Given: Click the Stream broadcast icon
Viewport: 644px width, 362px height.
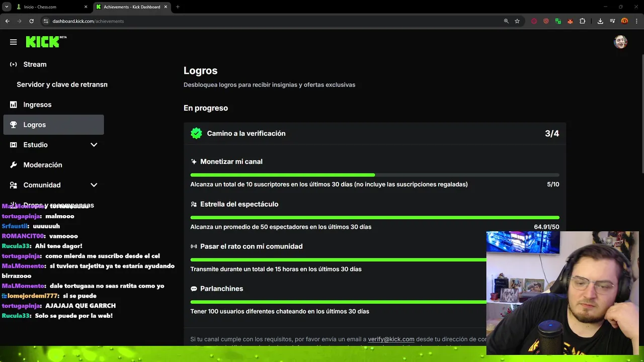Looking at the screenshot, I should (13, 64).
